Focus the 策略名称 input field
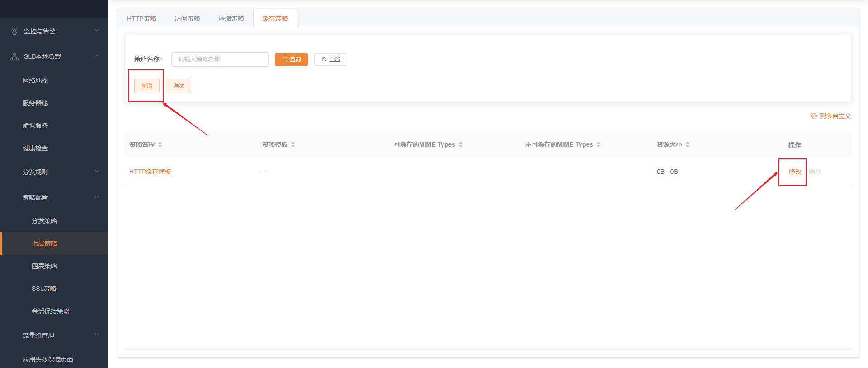The image size is (868, 368). [220, 60]
